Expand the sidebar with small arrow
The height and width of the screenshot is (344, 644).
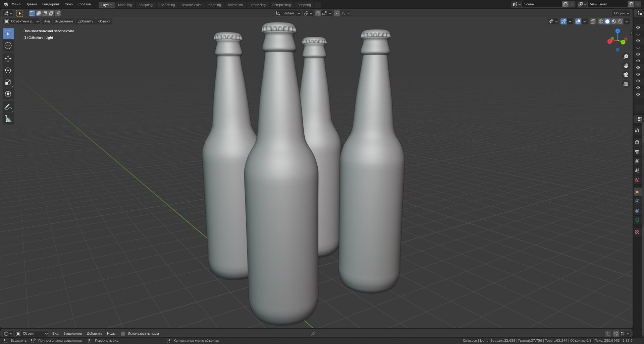[x=631, y=33]
